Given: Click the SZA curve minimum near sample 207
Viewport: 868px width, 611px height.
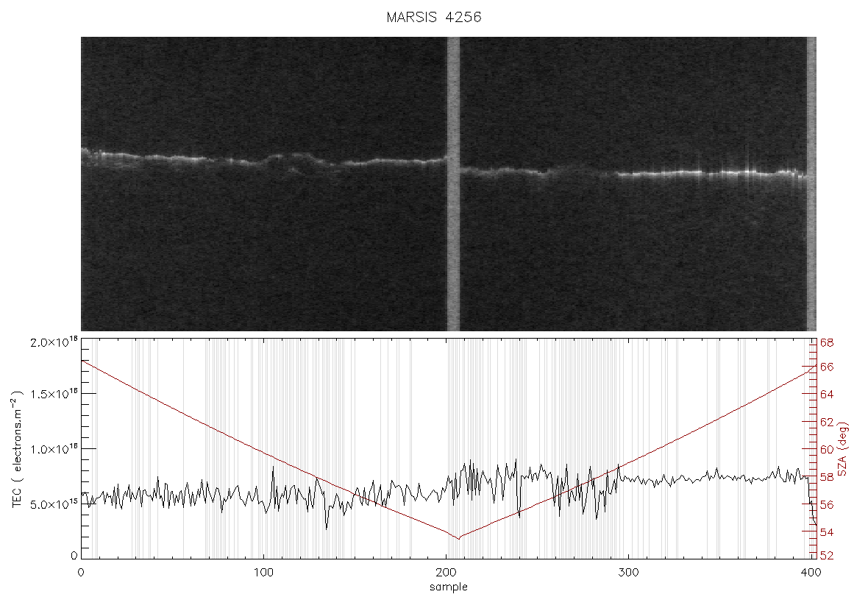Looking at the screenshot, I should [x=458, y=538].
